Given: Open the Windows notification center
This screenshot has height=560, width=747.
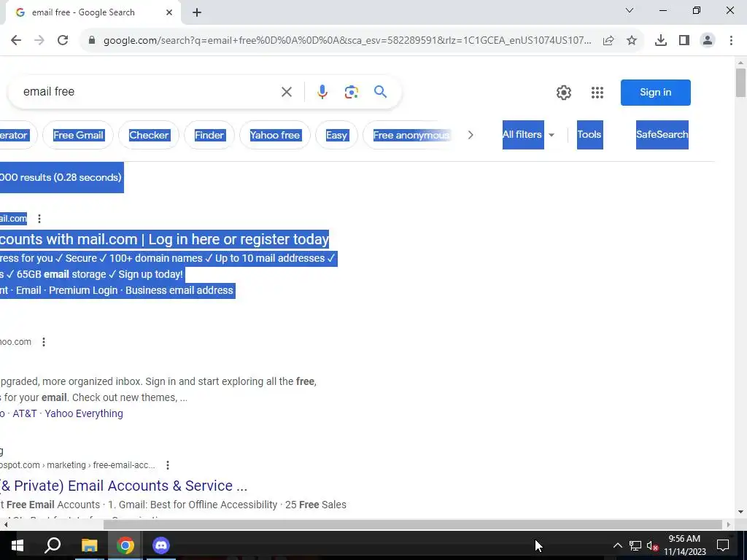Looking at the screenshot, I should coord(723,545).
